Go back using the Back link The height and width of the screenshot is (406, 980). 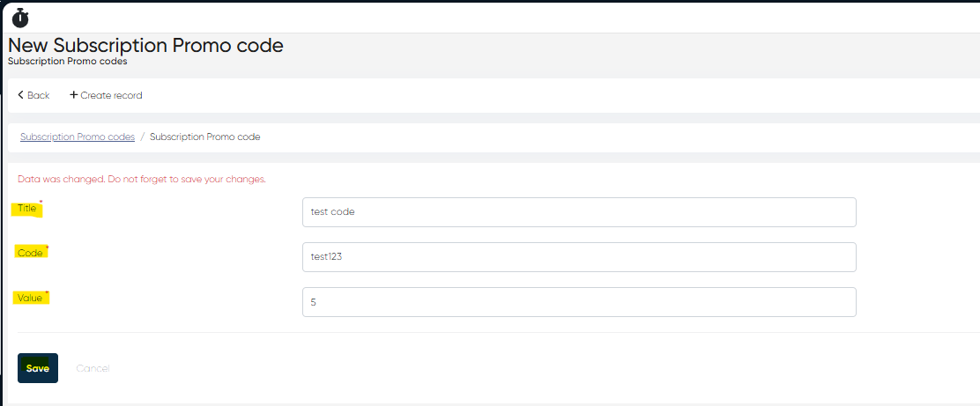pyautogui.click(x=38, y=95)
